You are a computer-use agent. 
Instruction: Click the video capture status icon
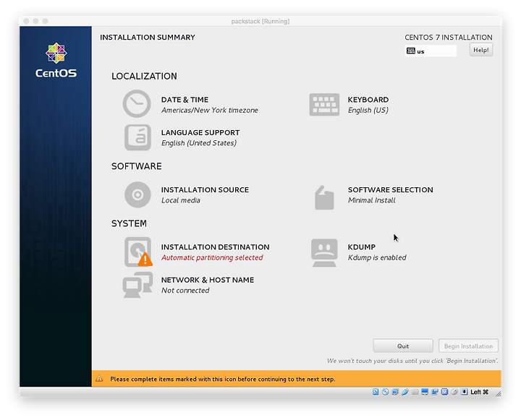[x=435, y=392]
